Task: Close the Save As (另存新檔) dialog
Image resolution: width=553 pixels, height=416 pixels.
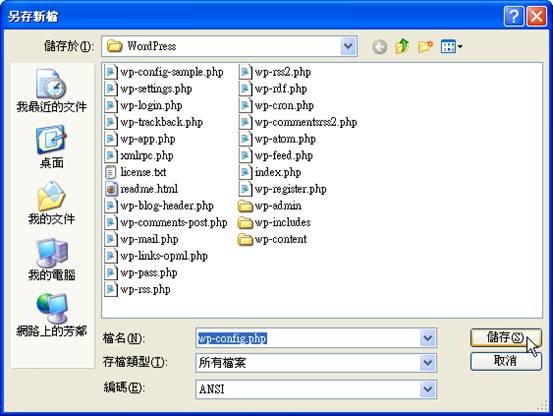Action: pos(536,16)
